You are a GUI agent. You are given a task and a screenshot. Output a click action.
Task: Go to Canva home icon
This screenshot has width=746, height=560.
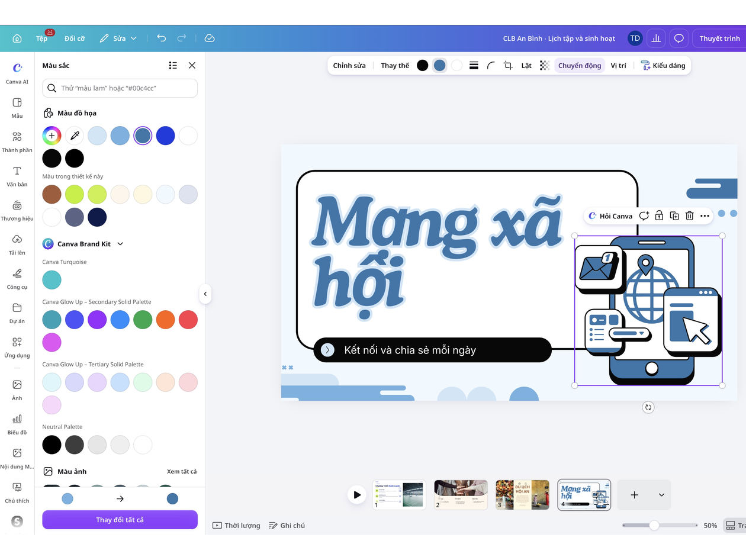point(17,38)
